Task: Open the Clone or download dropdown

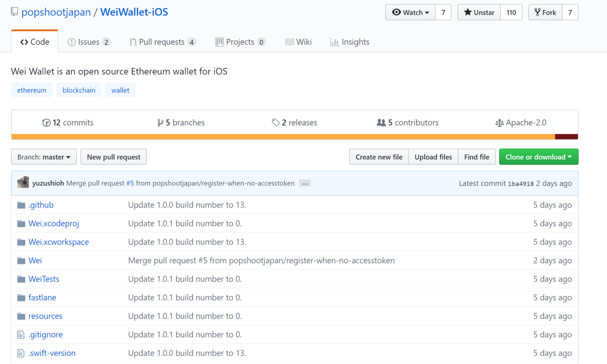Action: click(x=538, y=157)
